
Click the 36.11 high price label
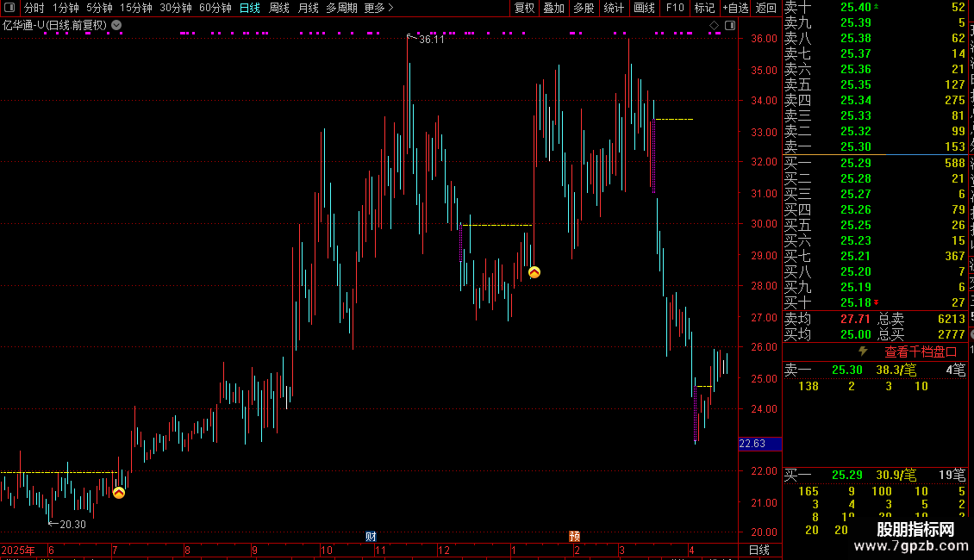tap(432, 39)
